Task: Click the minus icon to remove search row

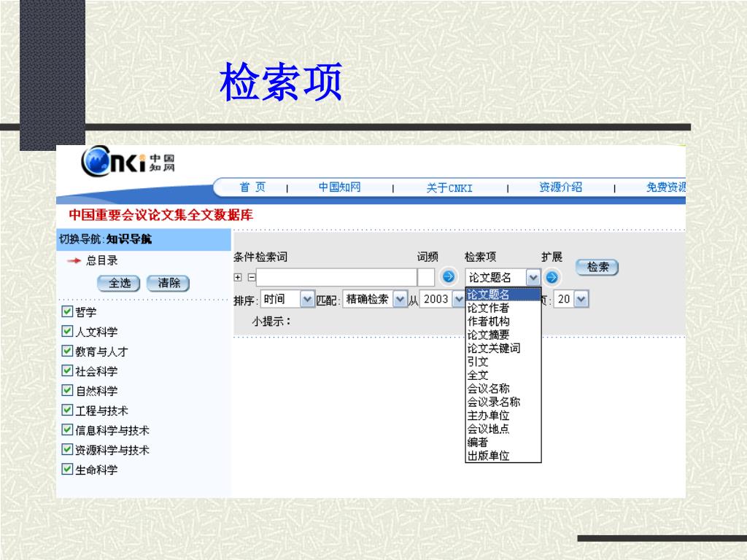Action: pyautogui.click(x=252, y=277)
